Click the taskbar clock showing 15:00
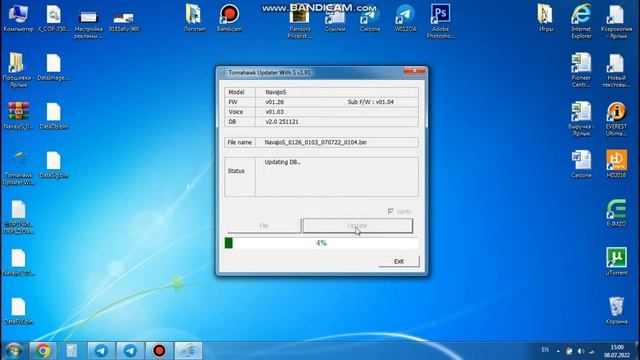 [617, 351]
